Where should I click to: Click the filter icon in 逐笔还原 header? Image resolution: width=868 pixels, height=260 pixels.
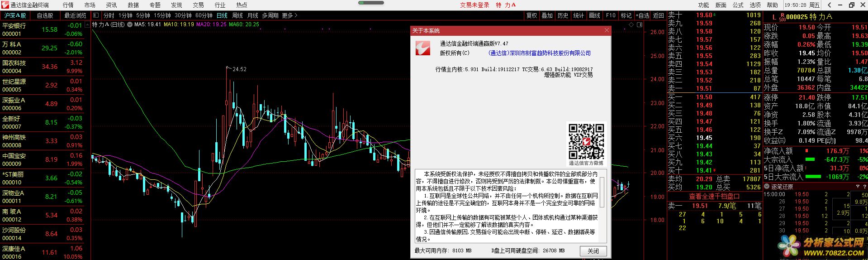[858, 187]
